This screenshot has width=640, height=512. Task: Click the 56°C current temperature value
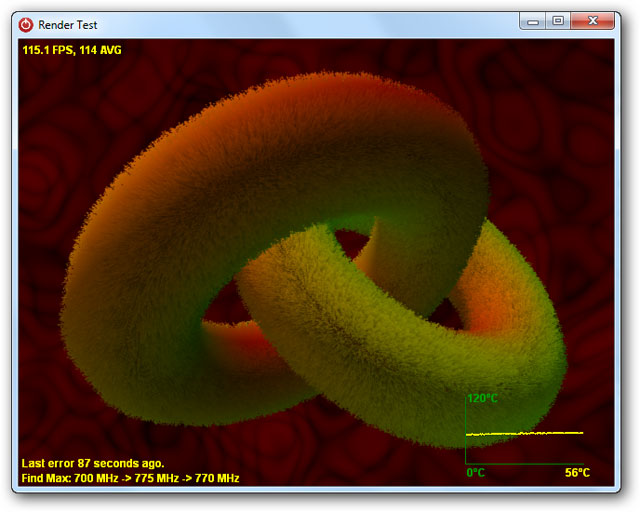click(577, 473)
